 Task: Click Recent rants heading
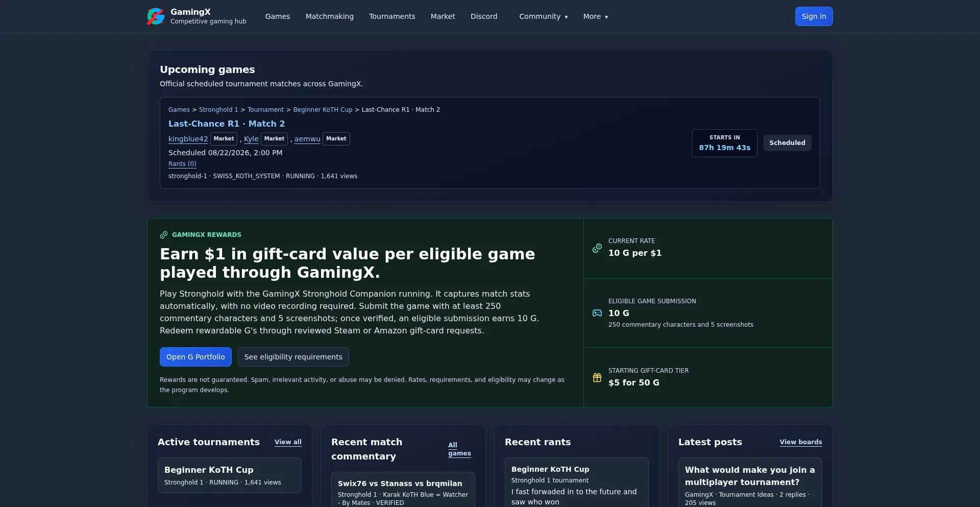pyautogui.click(x=538, y=442)
